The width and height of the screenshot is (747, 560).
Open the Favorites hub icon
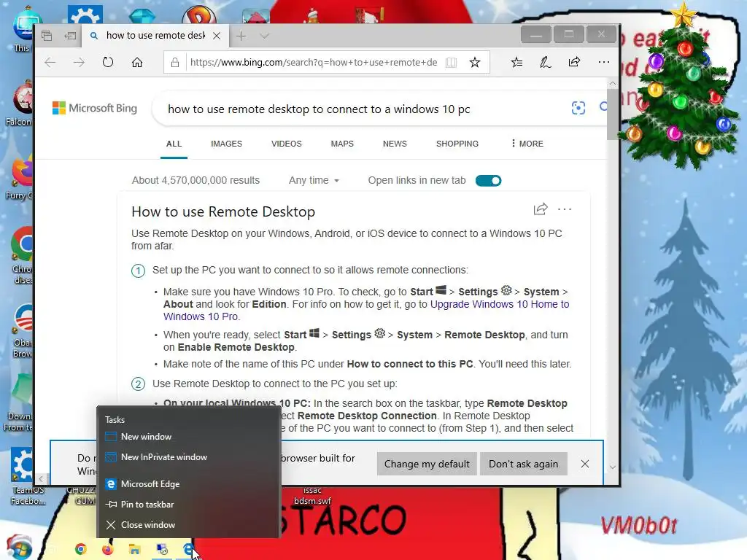click(x=517, y=63)
